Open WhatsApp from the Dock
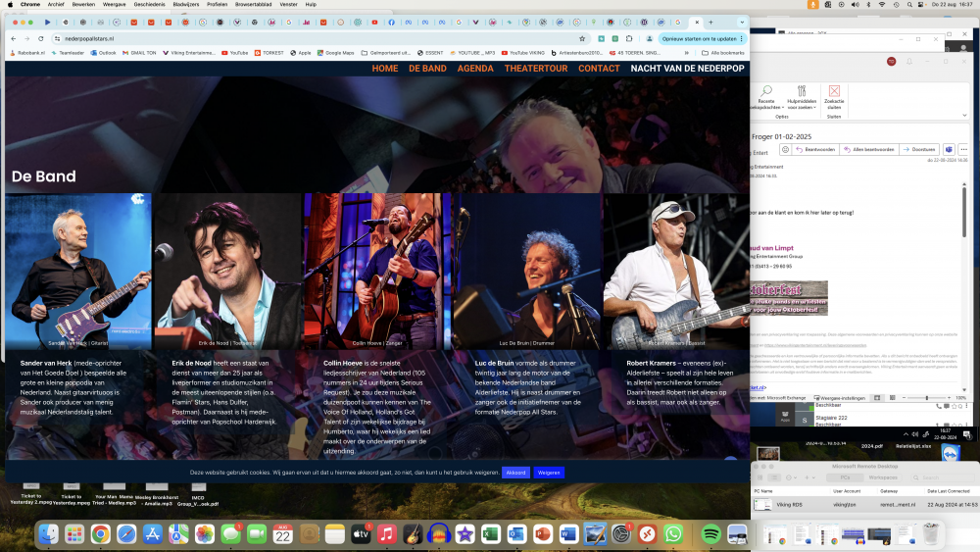980x552 pixels. [x=673, y=534]
